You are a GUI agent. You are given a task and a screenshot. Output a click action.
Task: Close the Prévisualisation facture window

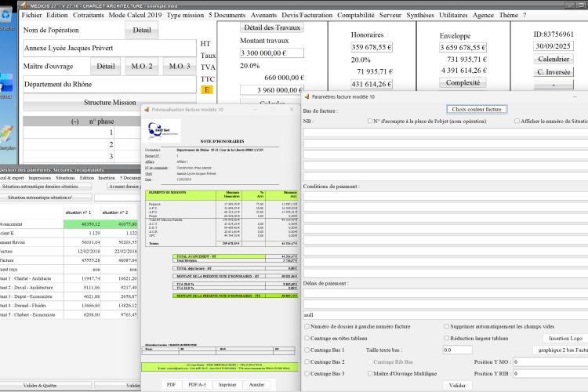point(292,109)
